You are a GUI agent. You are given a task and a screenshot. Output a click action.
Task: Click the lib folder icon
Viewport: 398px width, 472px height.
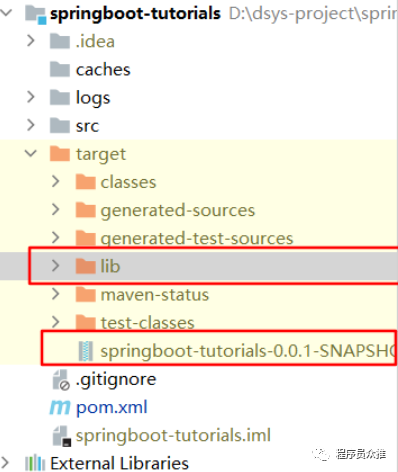point(86,266)
